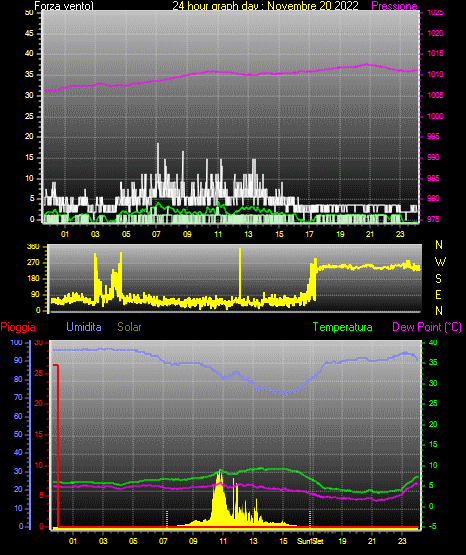Screen dimensions: 466x555
Task: Click the S wind direction label
Action: coord(438,279)
